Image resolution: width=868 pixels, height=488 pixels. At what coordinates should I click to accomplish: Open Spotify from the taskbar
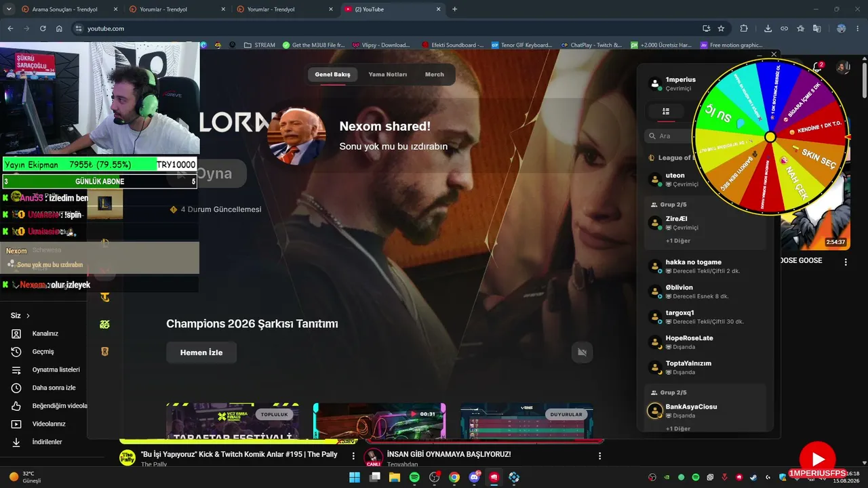click(414, 477)
